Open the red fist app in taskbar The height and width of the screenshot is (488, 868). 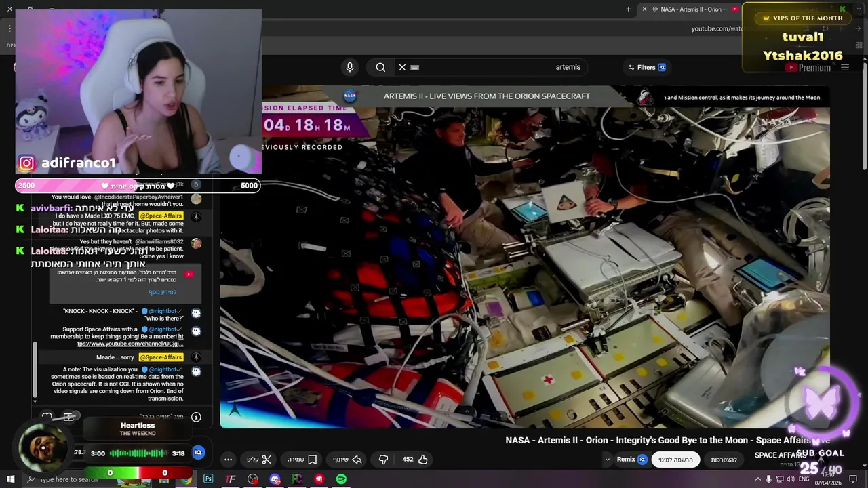[x=319, y=479]
